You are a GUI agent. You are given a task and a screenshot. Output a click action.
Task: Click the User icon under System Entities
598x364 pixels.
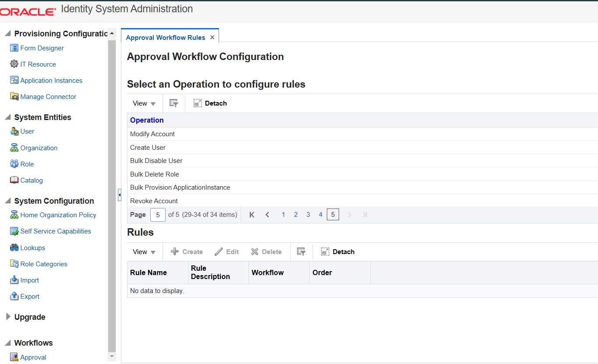pos(14,131)
